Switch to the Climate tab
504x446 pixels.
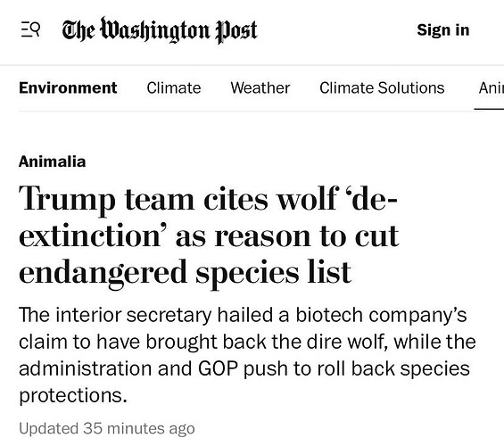click(x=174, y=87)
